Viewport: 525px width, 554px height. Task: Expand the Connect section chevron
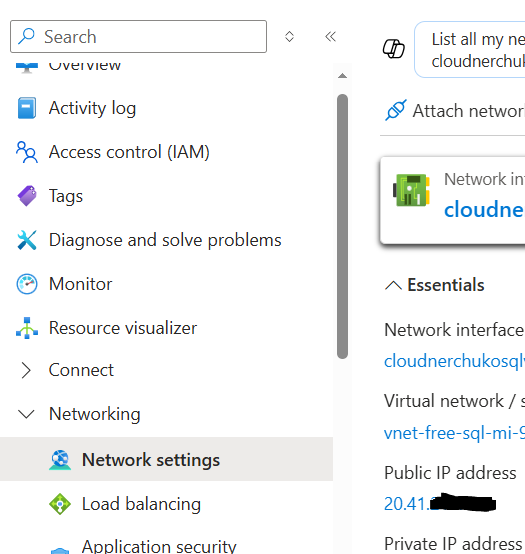(26, 370)
